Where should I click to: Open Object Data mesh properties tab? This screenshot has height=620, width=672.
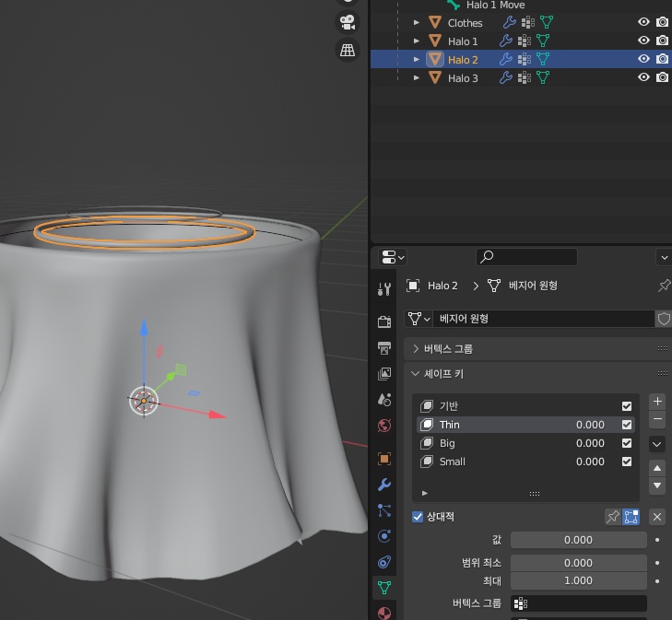[x=384, y=588]
